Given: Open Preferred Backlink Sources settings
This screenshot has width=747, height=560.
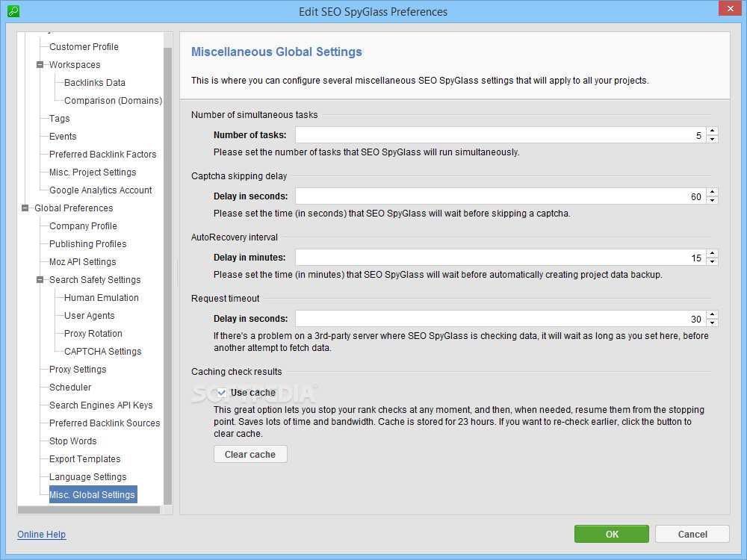Looking at the screenshot, I should coord(105,423).
